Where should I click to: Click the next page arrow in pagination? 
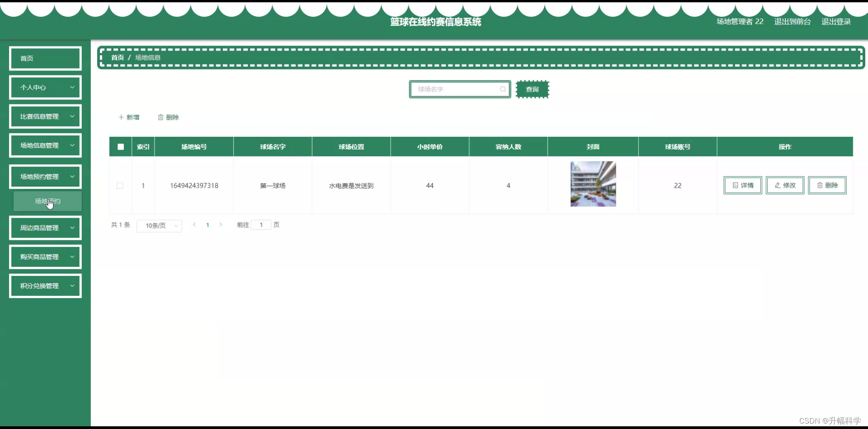point(221,224)
